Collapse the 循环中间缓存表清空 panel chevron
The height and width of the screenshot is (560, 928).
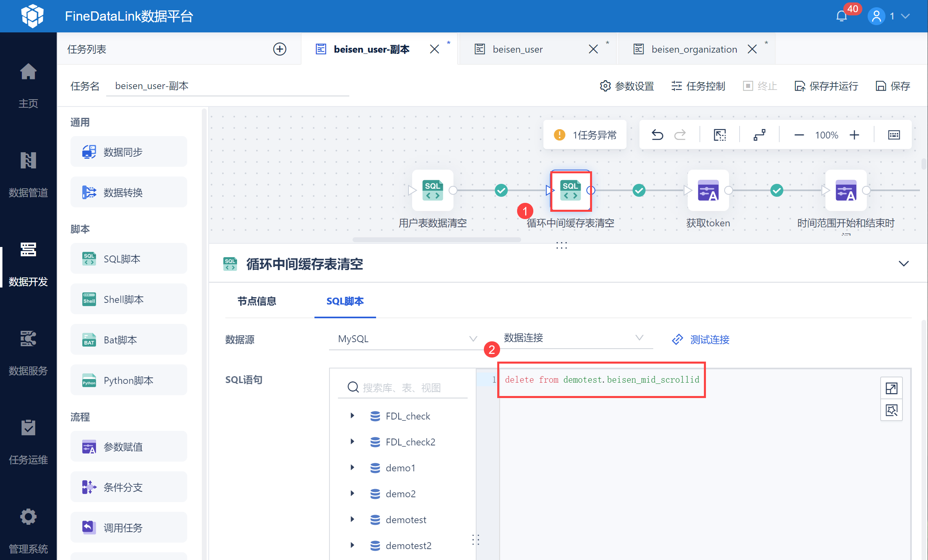903,264
